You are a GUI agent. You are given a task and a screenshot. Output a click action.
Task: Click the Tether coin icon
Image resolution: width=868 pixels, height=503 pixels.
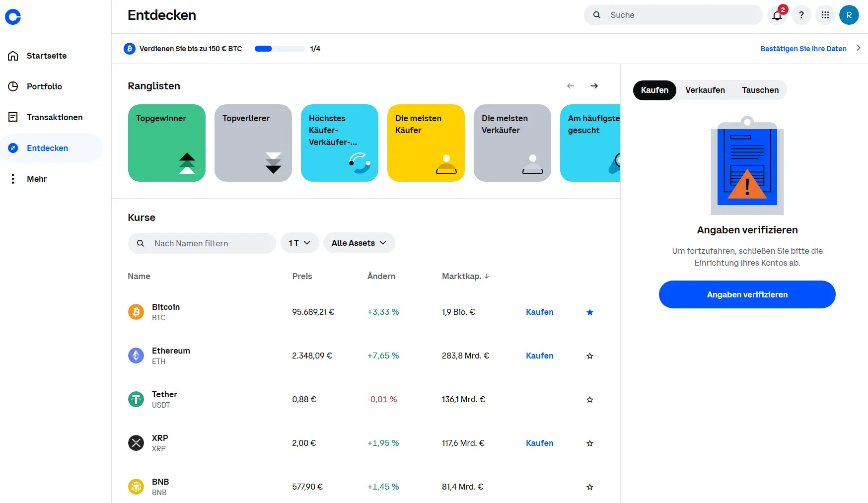136,399
